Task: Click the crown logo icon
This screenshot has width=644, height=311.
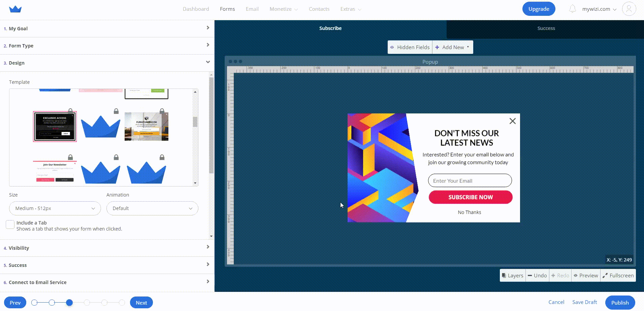Action: pos(15,9)
